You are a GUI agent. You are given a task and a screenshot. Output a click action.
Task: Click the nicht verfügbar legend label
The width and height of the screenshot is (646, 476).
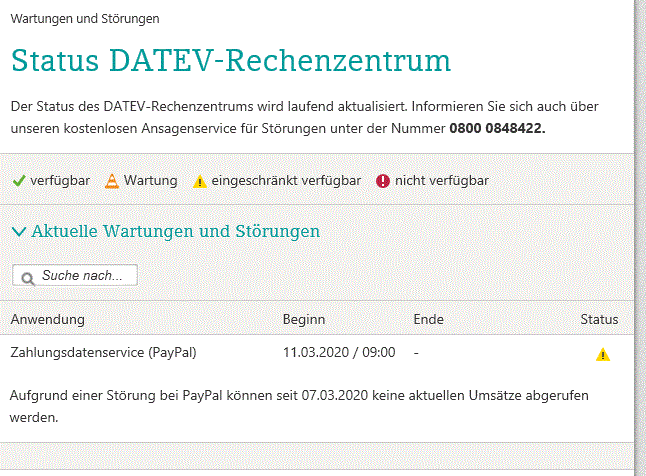pyautogui.click(x=442, y=181)
